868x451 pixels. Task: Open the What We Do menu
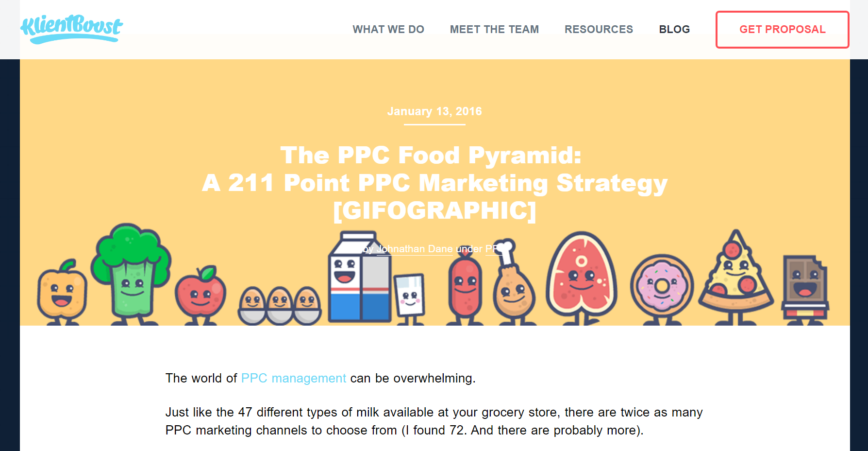(x=388, y=30)
